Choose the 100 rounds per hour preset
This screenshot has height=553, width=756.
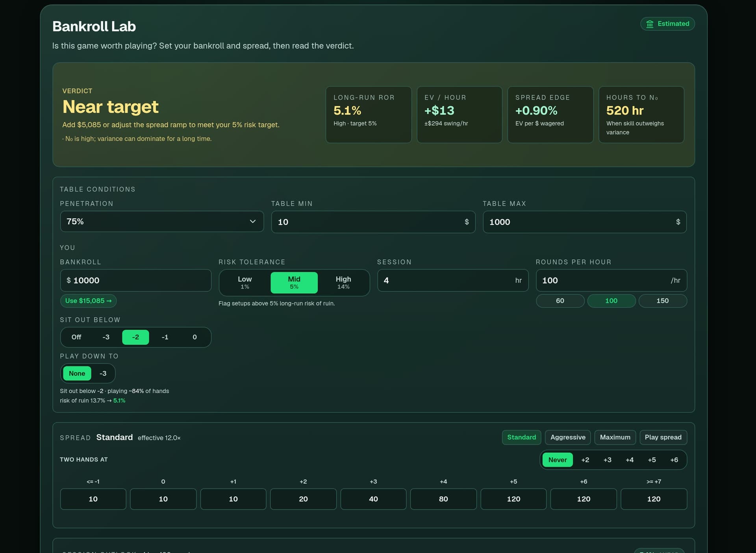611,301
